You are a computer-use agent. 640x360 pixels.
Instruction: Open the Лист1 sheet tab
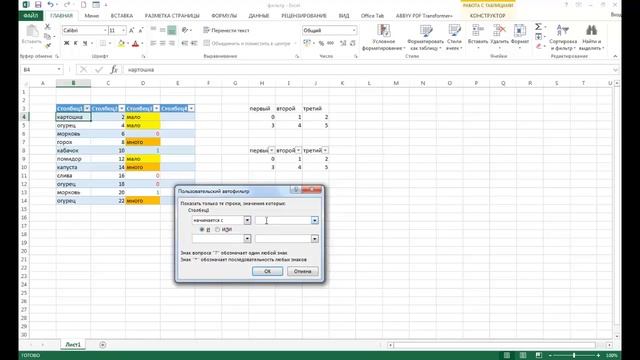[73, 345]
